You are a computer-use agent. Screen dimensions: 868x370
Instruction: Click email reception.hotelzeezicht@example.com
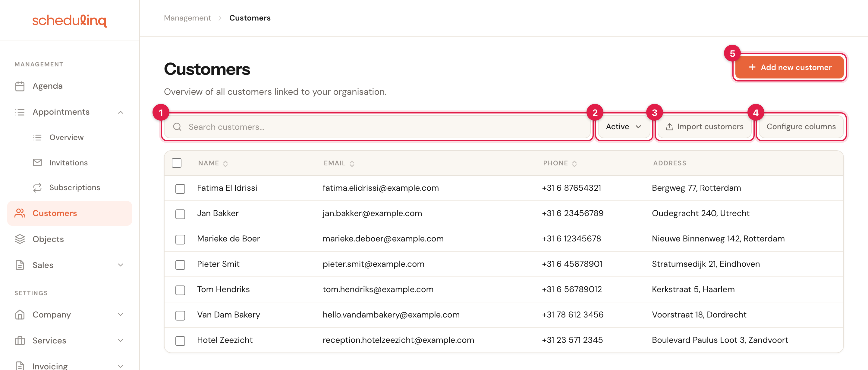[398, 340]
